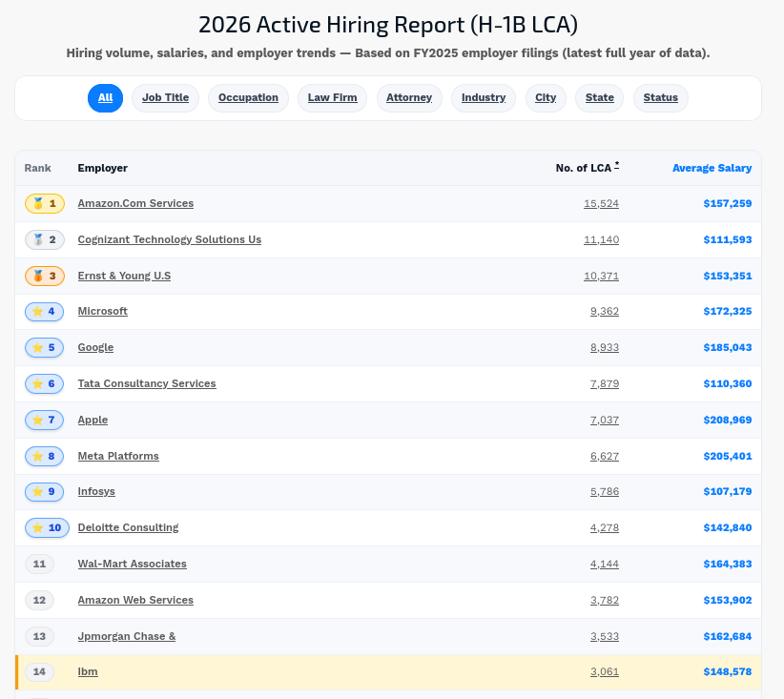This screenshot has width=784, height=699.
Task: Open the Wal-Mart Associates link
Action: coord(132,564)
